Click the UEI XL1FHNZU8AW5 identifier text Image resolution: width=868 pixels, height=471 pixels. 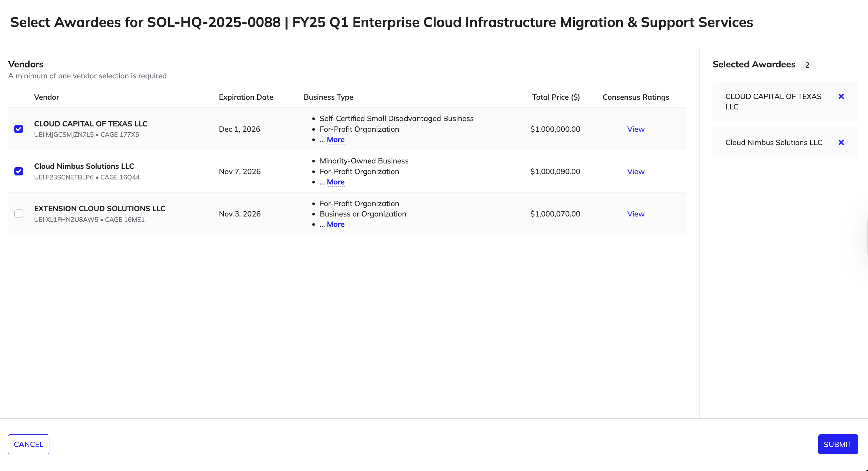tap(66, 220)
